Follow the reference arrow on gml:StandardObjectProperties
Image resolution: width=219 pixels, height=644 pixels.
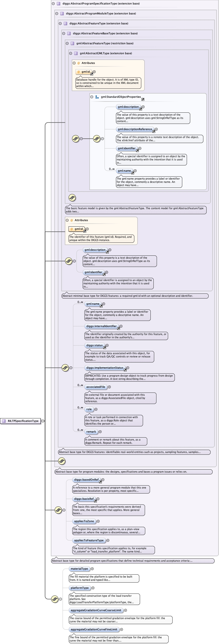click(143, 99)
